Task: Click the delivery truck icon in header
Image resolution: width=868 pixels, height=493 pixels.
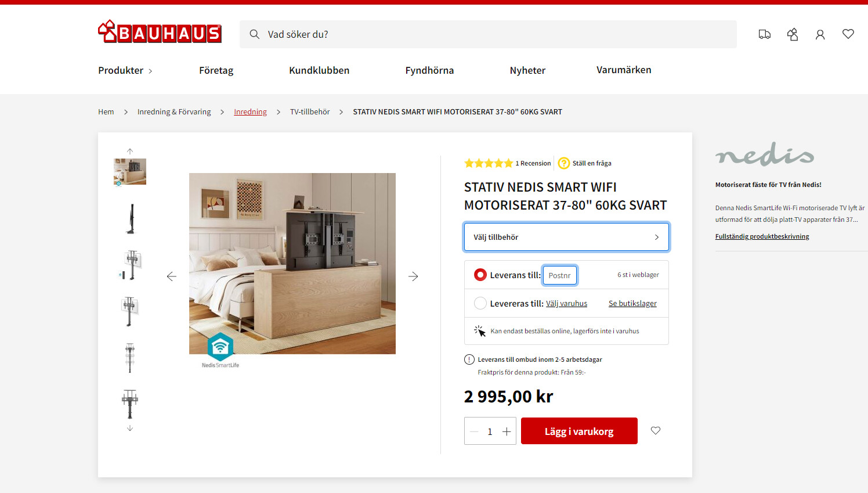Action: tap(765, 34)
